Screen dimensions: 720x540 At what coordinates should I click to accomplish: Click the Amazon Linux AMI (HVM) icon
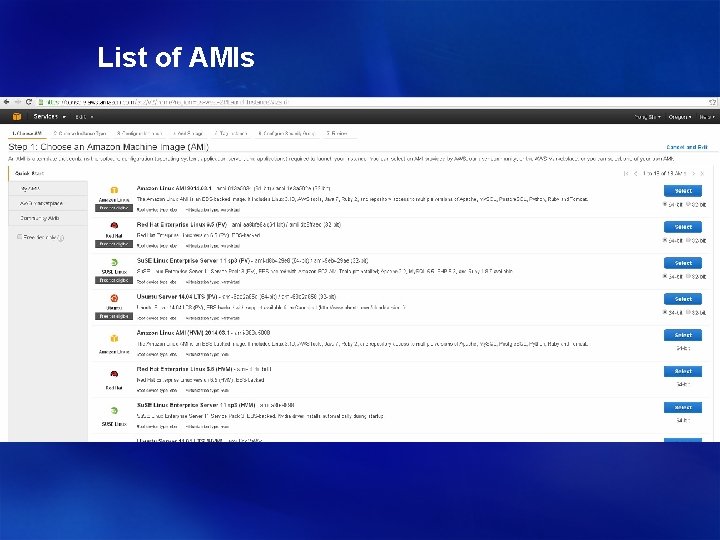114,338
